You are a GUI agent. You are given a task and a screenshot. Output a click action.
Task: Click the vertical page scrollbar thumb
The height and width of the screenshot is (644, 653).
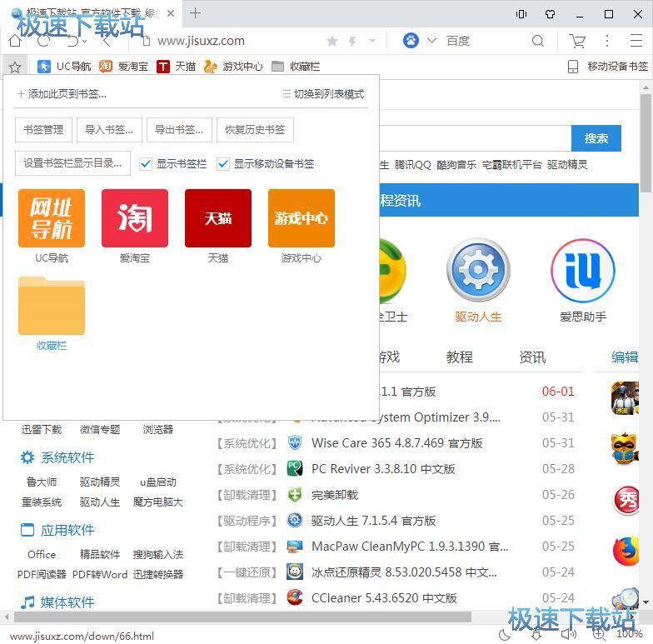pyautogui.click(x=646, y=142)
